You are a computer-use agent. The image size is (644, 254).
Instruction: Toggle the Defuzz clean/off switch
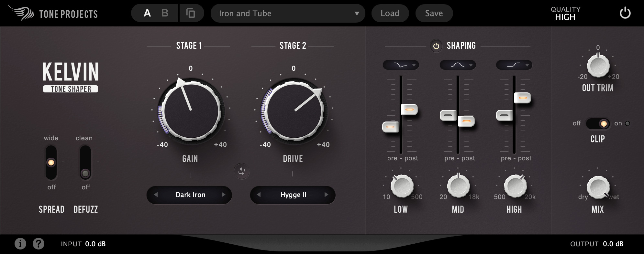[x=85, y=163]
